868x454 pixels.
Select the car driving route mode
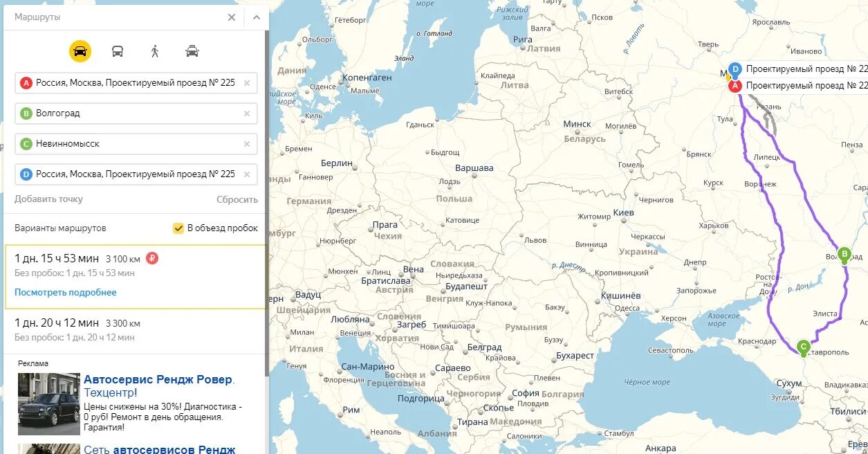point(80,51)
